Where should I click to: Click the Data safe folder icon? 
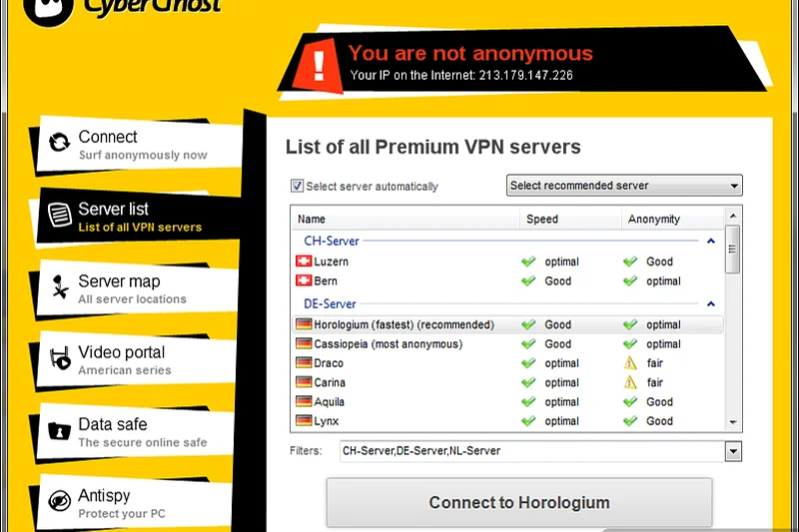point(59,431)
